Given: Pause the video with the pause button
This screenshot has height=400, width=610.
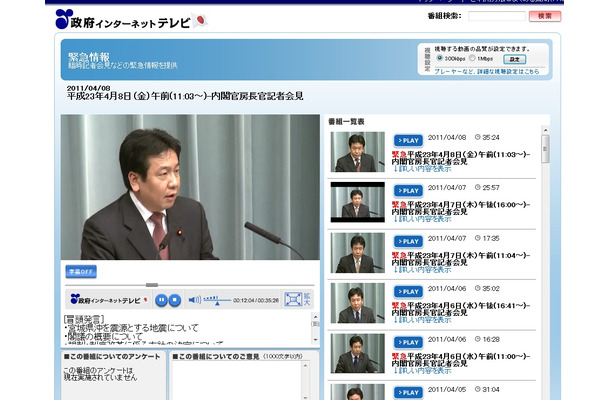Looking at the screenshot, I should click(x=161, y=300).
